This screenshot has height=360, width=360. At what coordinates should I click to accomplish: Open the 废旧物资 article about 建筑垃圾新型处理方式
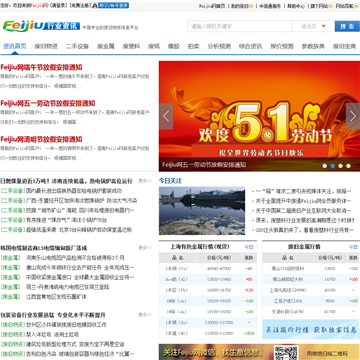[75, 344]
